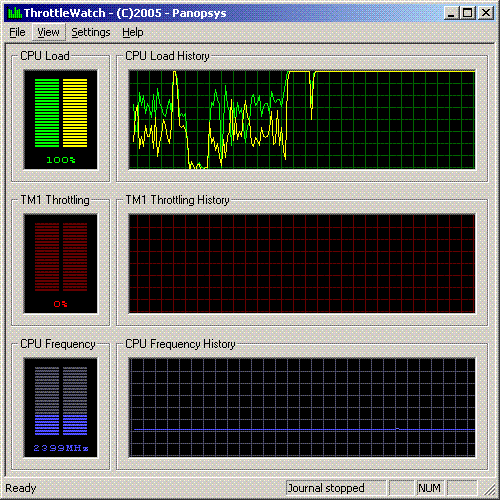Click the blue CPU Frequency bar gauge
The width and height of the screenshot is (500, 500).
pos(61,401)
